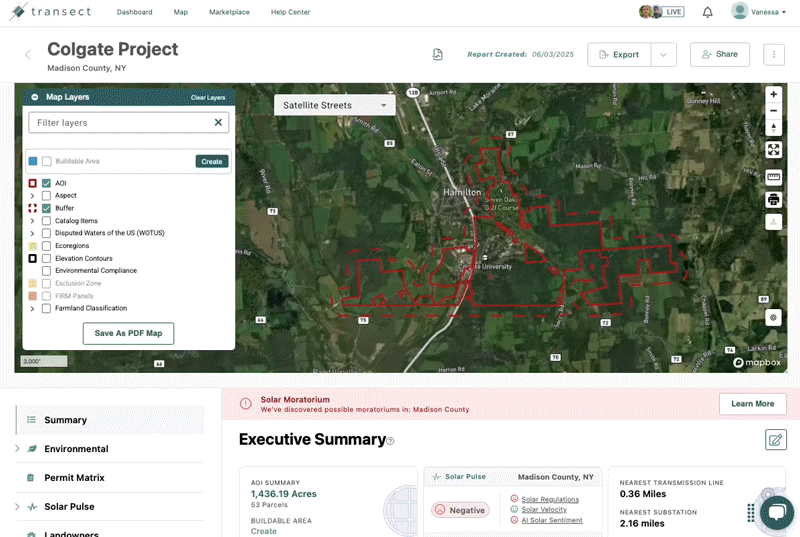Open the Dashboard menu
The width and height of the screenshot is (800, 537).
point(134,12)
